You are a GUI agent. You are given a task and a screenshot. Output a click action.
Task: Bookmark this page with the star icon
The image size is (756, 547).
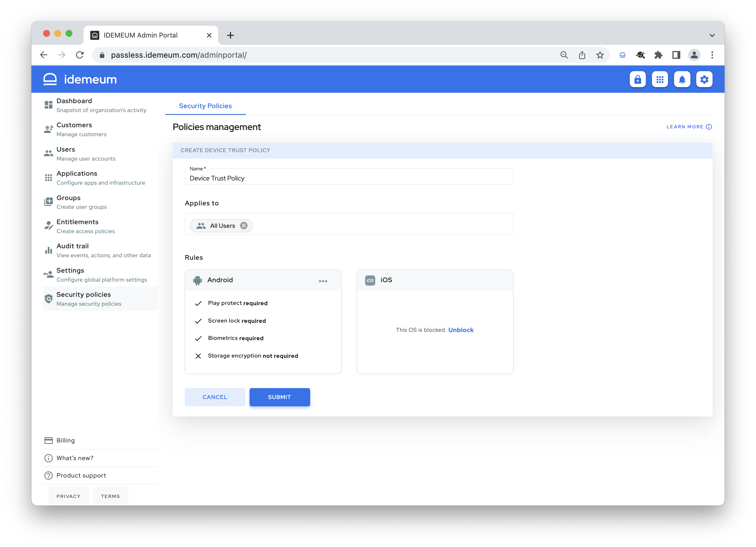click(x=600, y=55)
